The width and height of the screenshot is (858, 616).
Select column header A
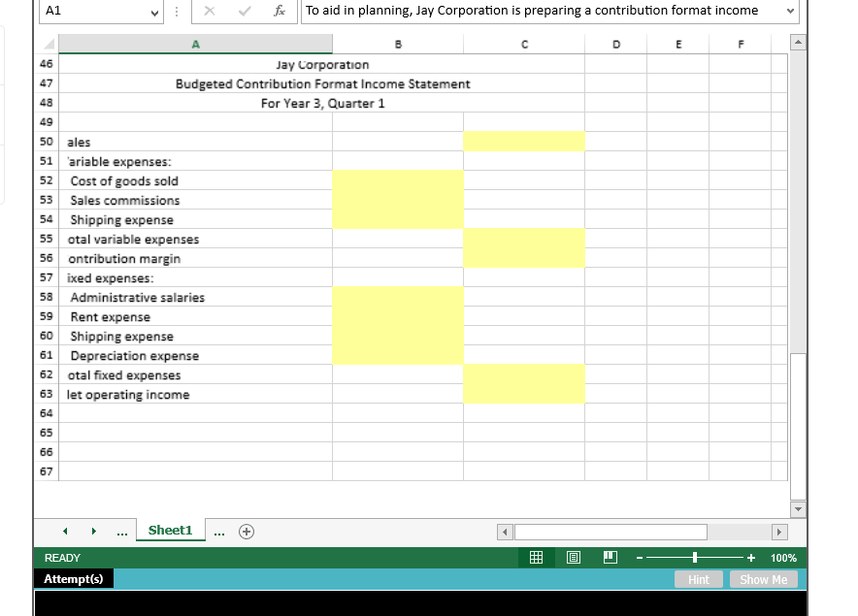click(196, 44)
